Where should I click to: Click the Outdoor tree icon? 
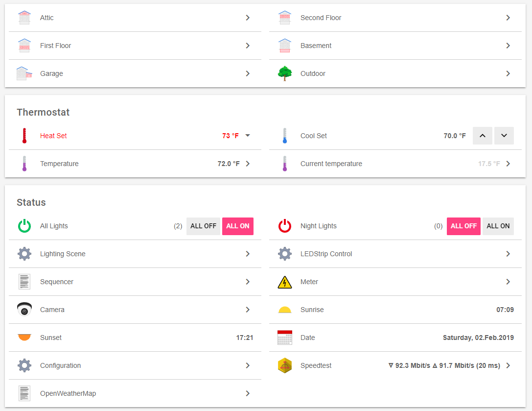click(x=284, y=73)
